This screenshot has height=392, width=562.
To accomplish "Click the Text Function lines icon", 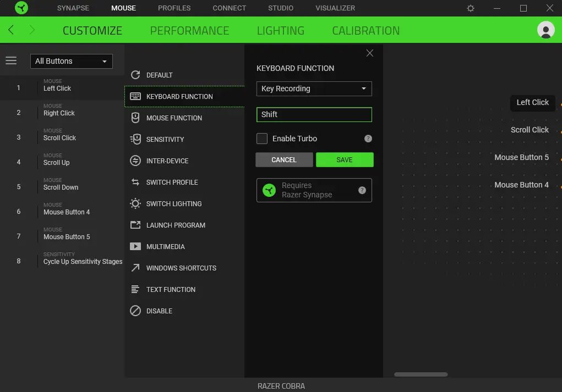I will 135,289.
